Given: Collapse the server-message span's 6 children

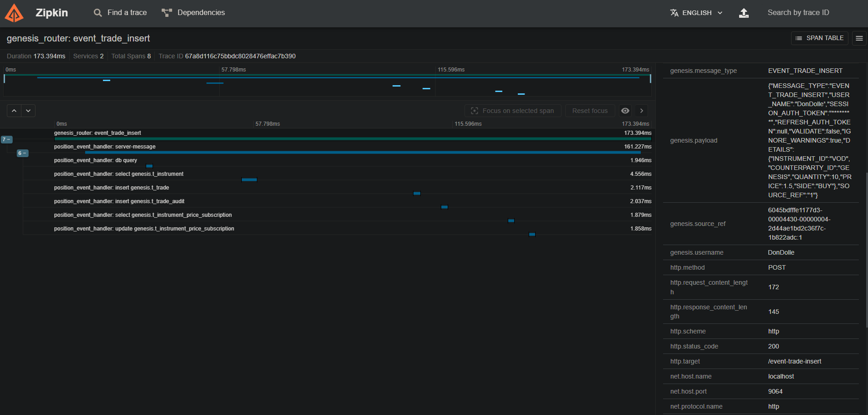Looking at the screenshot, I should point(22,153).
